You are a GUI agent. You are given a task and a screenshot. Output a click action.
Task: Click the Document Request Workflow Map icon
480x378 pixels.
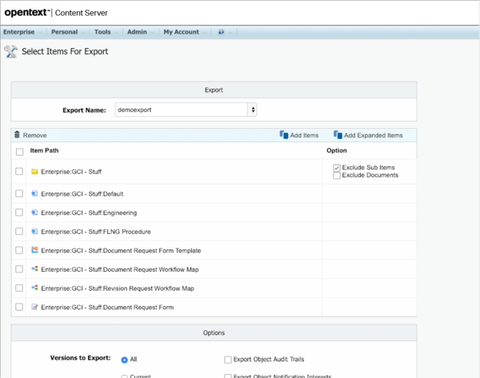click(x=34, y=269)
